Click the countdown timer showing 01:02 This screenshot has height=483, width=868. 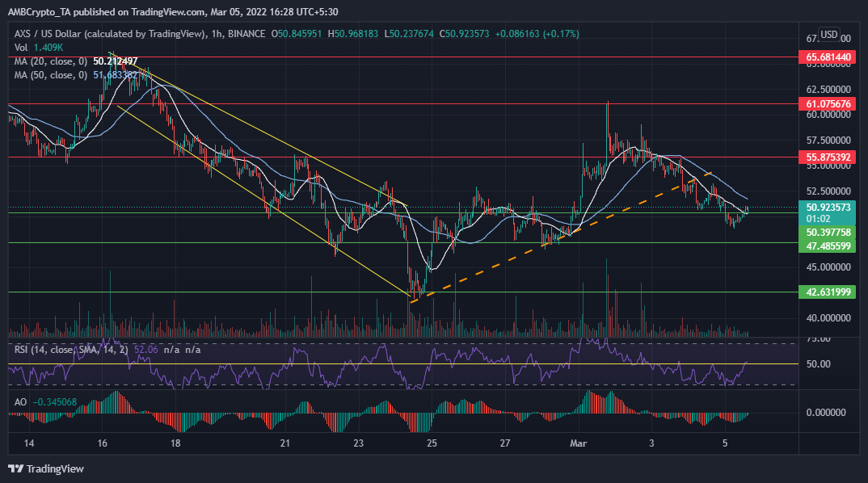click(x=827, y=219)
